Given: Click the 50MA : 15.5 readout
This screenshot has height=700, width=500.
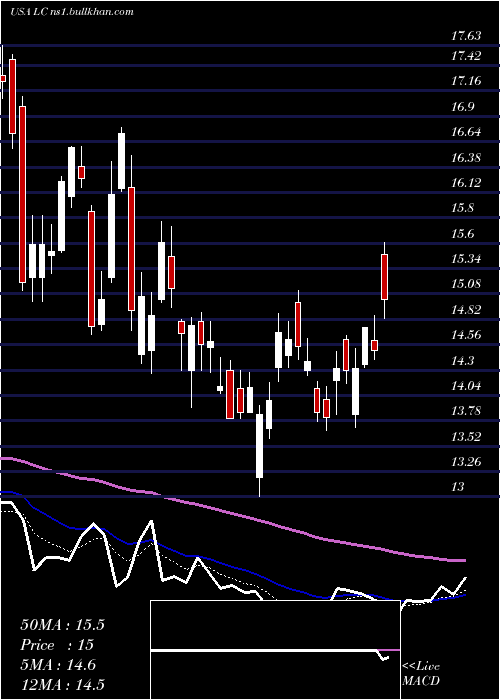Looking at the screenshot, I should (x=62, y=625).
